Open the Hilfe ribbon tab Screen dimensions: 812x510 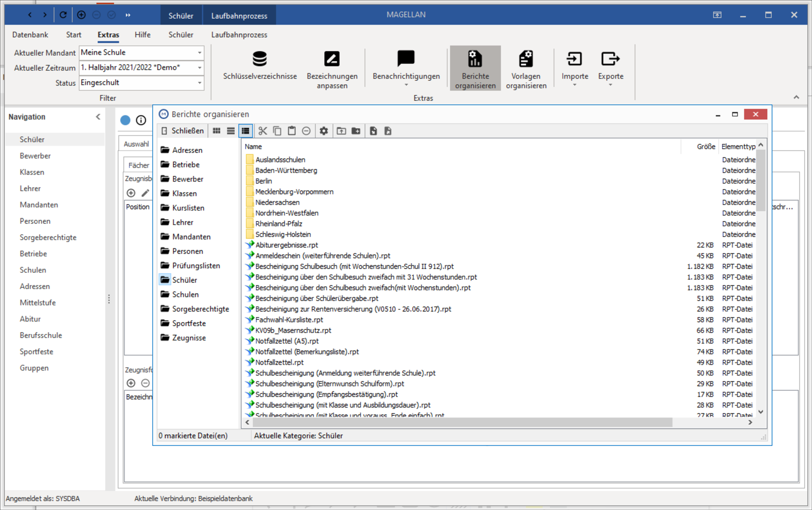coord(142,35)
